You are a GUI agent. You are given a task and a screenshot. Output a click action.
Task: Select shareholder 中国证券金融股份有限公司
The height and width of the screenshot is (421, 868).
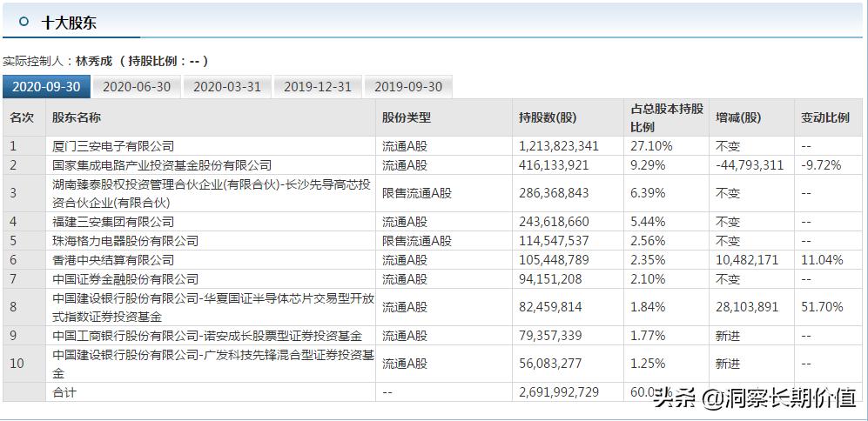pyautogui.click(x=125, y=279)
